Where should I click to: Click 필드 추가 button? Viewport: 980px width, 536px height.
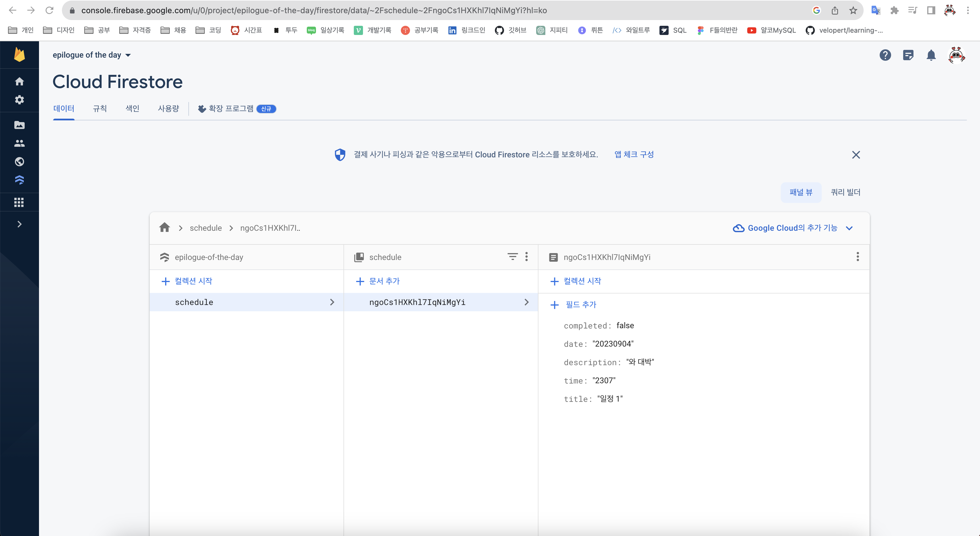(573, 305)
